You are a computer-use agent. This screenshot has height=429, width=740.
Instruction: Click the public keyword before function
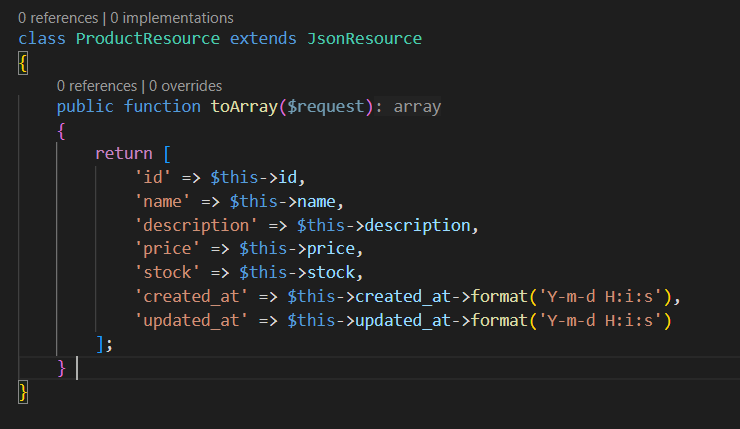pos(85,106)
